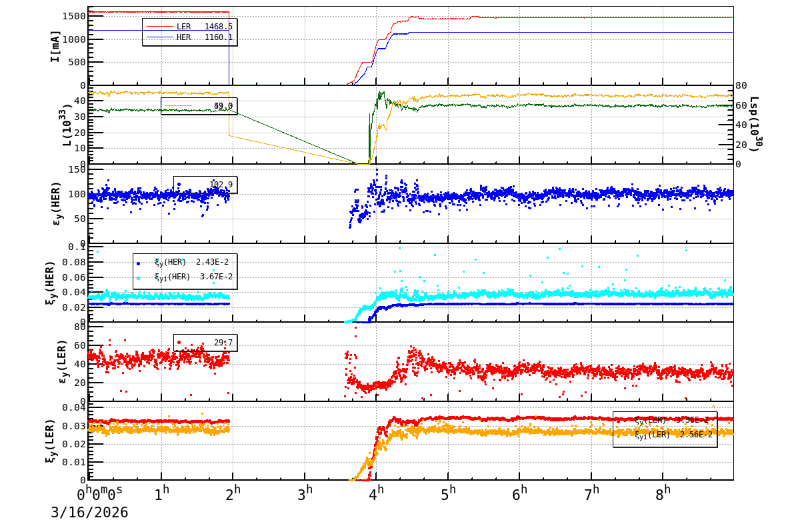Click the LER 1468.5 legend entry
800x532 pixels.
pos(204,27)
